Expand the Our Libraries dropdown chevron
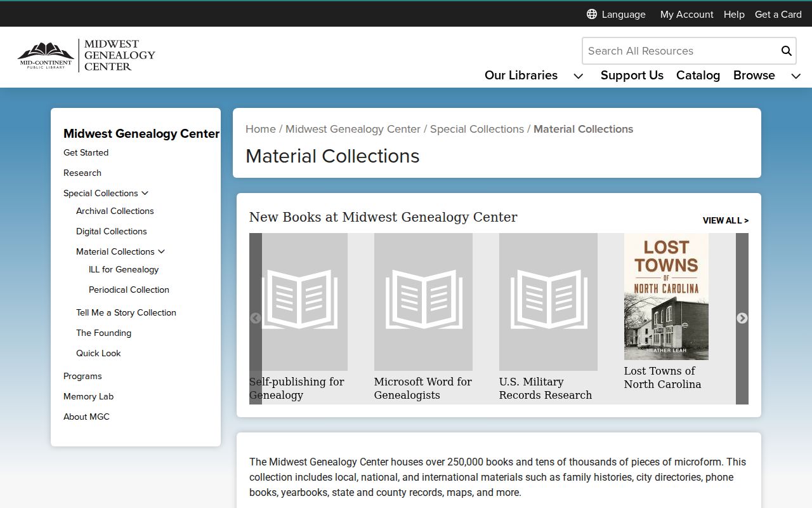The height and width of the screenshot is (508, 812). [x=579, y=76]
